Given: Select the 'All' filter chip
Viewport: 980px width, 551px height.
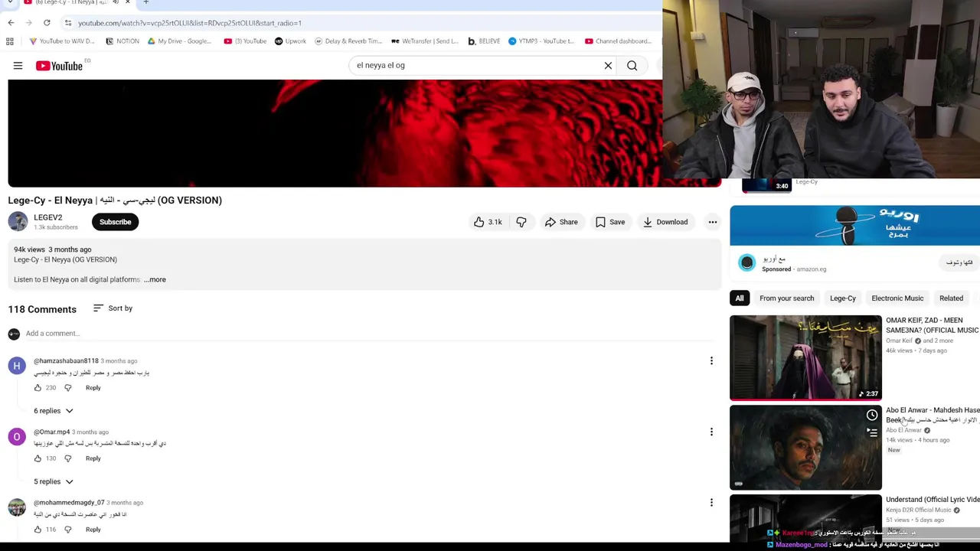Looking at the screenshot, I should [x=740, y=298].
